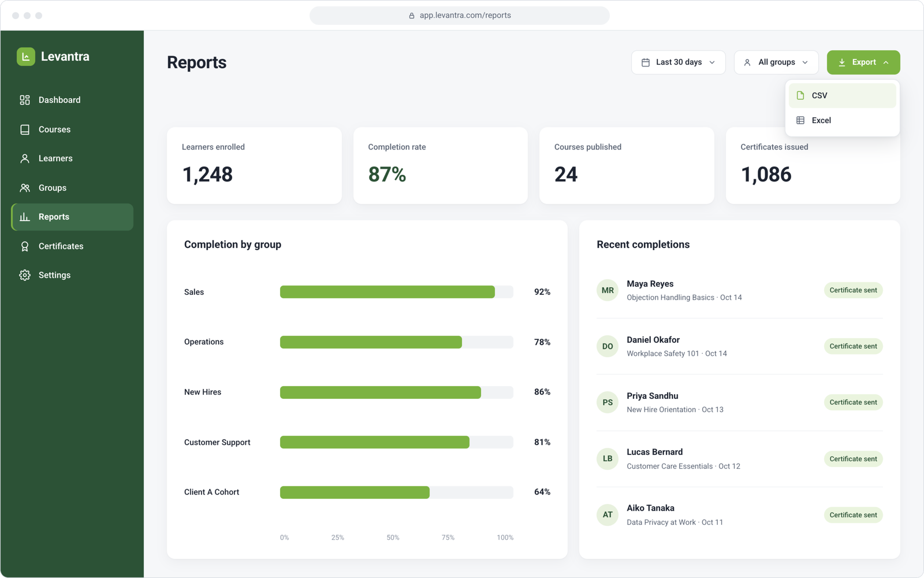This screenshot has width=924, height=578.
Task: Click the browser address bar
Action: click(460, 16)
